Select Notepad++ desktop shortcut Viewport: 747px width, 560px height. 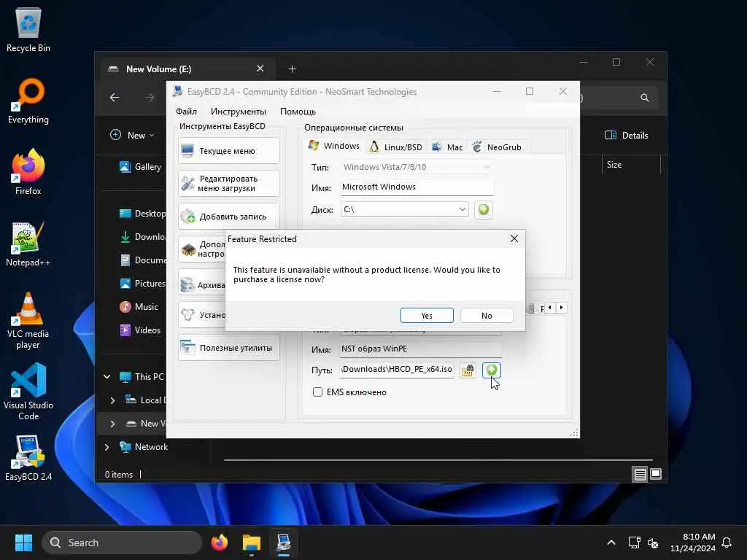coord(28,244)
